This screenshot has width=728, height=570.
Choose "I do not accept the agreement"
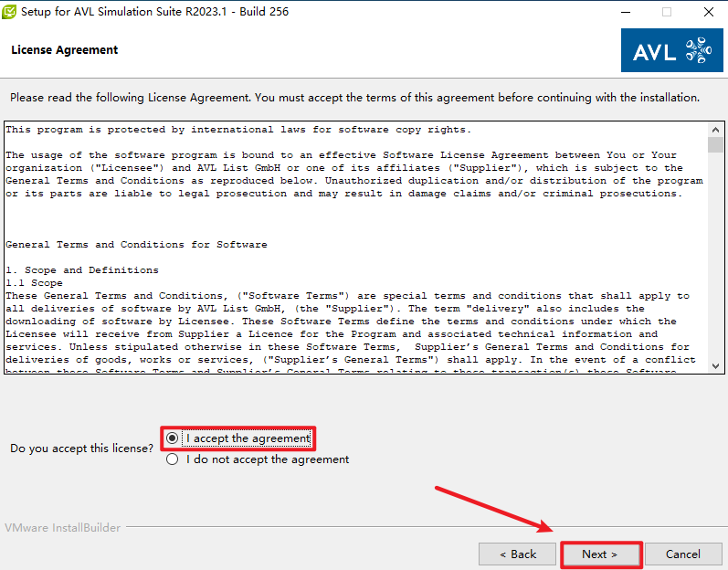pos(173,459)
